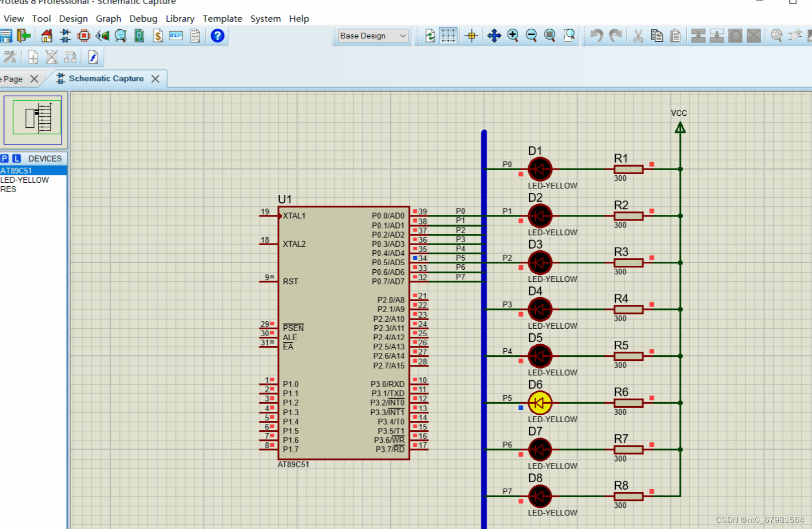Click the overview window thumbnail

point(33,120)
